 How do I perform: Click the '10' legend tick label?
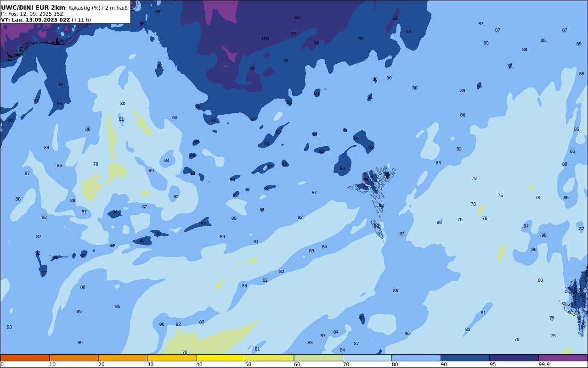coord(52,364)
